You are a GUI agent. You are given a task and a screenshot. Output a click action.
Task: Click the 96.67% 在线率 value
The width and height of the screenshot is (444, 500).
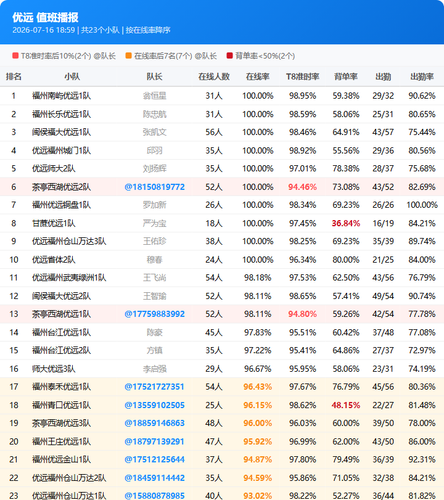coord(258,369)
